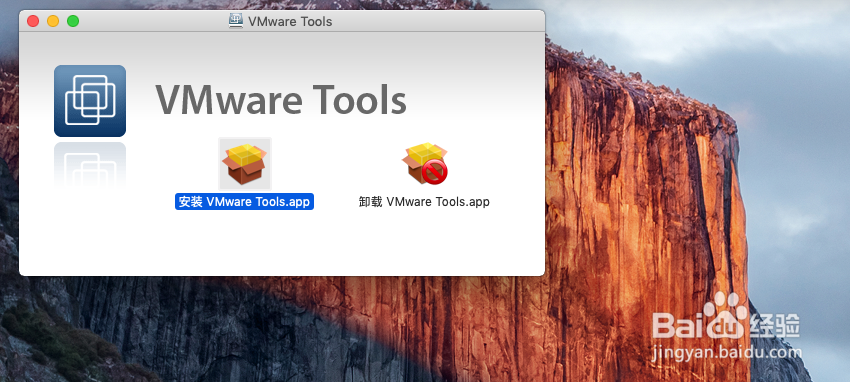Select the install VMware Tools package icon
This screenshot has height=382, width=850.
[x=244, y=164]
